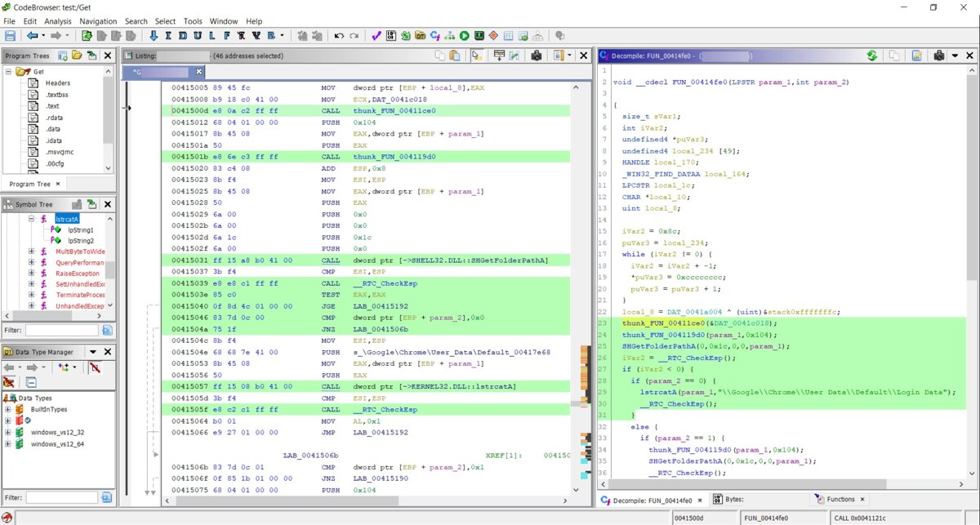Click green run script toolbar icon

(x=464, y=36)
